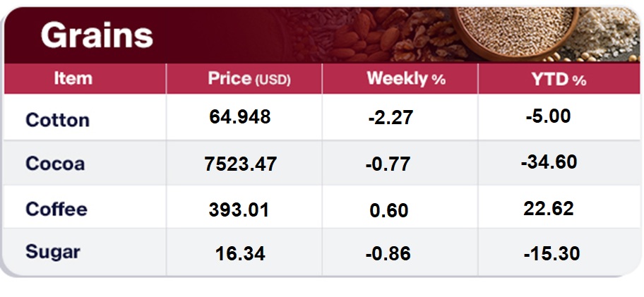
Task: Select Sugar weekly change -0.86
Action: point(390,253)
